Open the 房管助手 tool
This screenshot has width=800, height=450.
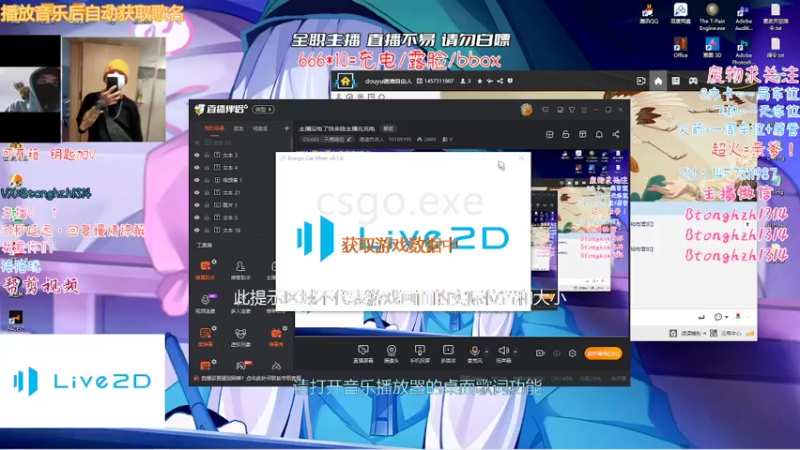click(240, 270)
